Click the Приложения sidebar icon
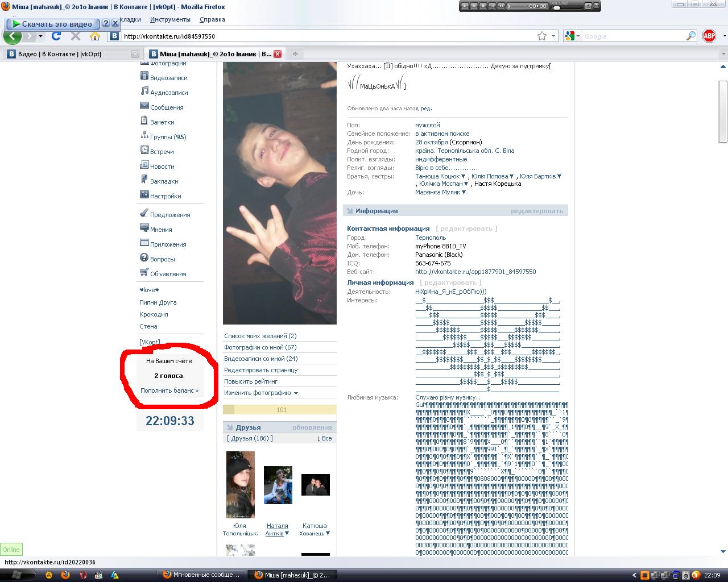This screenshot has width=728, height=582. (x=144, y=243)
